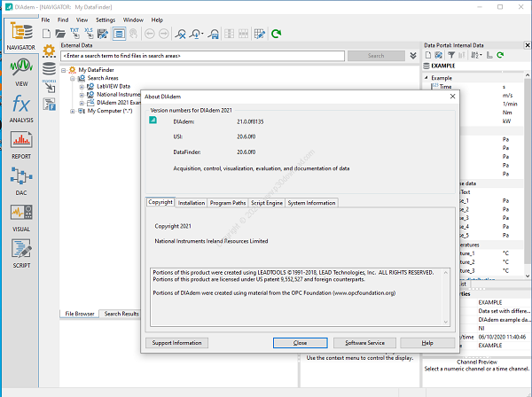This screenshot has width=532, height=397.
Task: Expand the LabVIEW Data tree node
Action: point(82,86)
